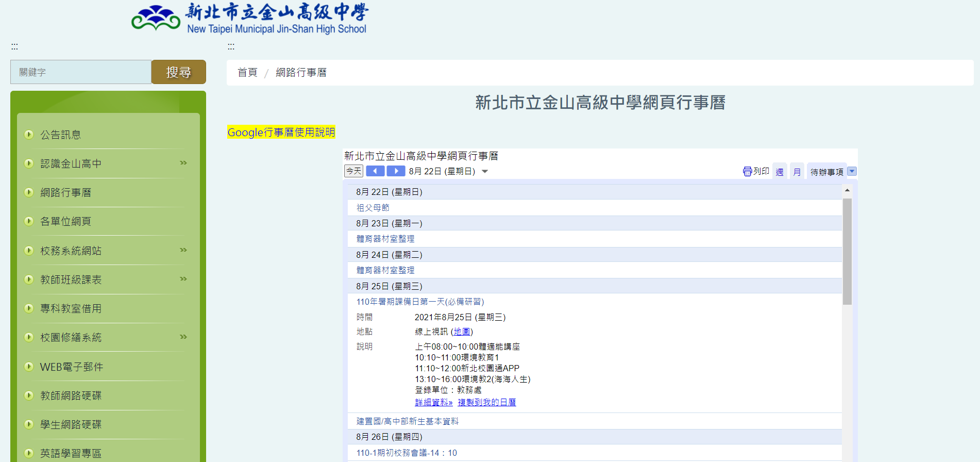This screenshot has width=980, height=462.
Task: Click the bullet icon next to 教師班級課表
Action: [x=29, y=279]
